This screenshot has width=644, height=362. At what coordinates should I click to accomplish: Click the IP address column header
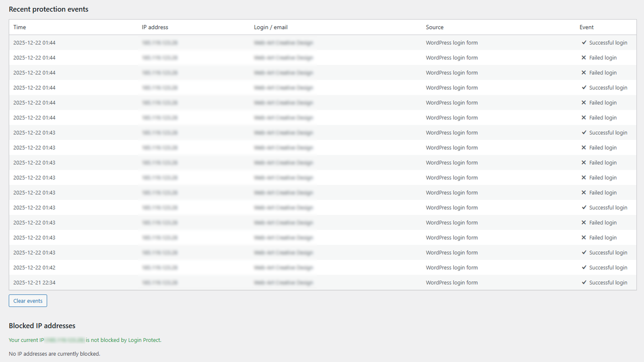tap(154, 27)
